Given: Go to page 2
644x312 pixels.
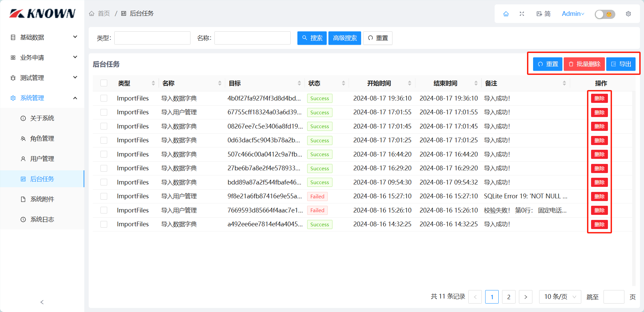Looking at the screenshot, I should tap(509, 297).
